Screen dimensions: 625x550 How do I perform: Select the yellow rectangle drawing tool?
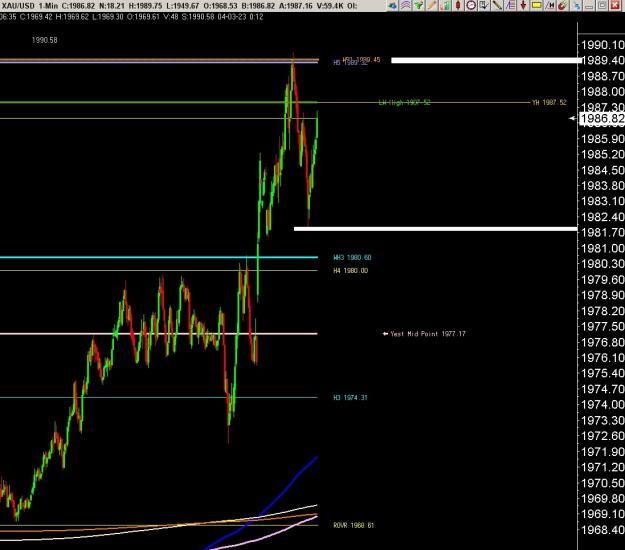tap(537, 6)
